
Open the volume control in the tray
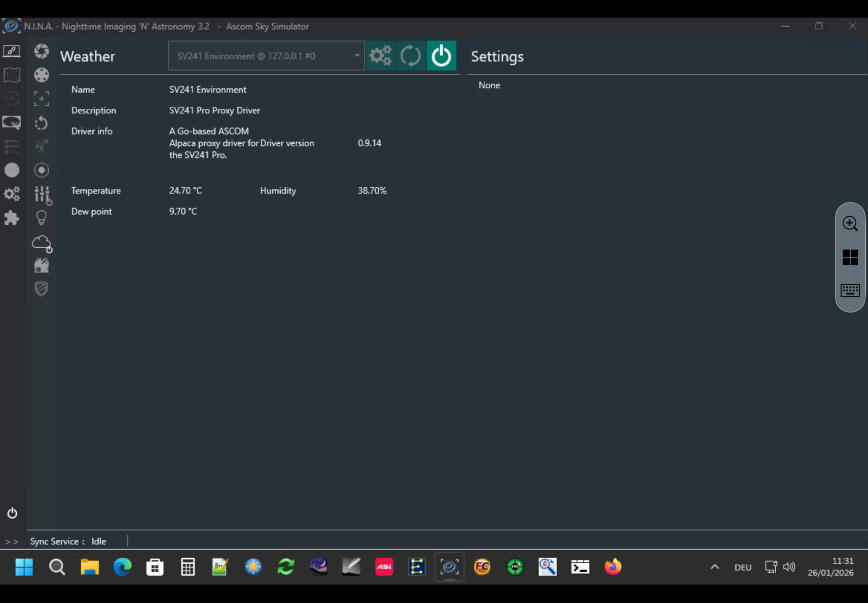789,567
